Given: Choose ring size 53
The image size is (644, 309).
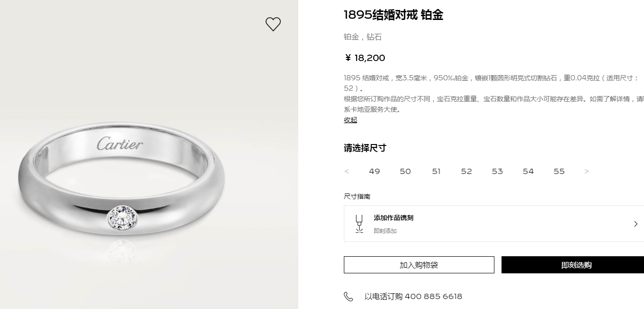Looking at the screenshot, I should click(x=497, y=172).
